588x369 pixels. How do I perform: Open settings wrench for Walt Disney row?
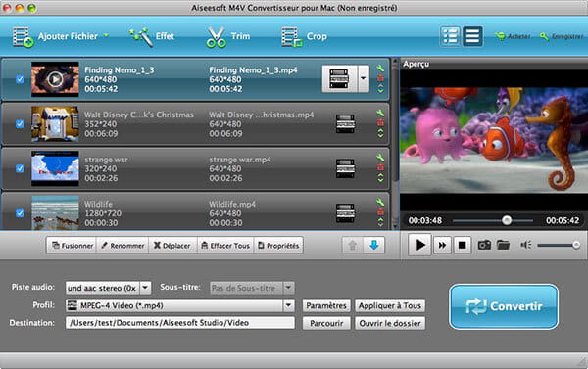tap(380, 113)
